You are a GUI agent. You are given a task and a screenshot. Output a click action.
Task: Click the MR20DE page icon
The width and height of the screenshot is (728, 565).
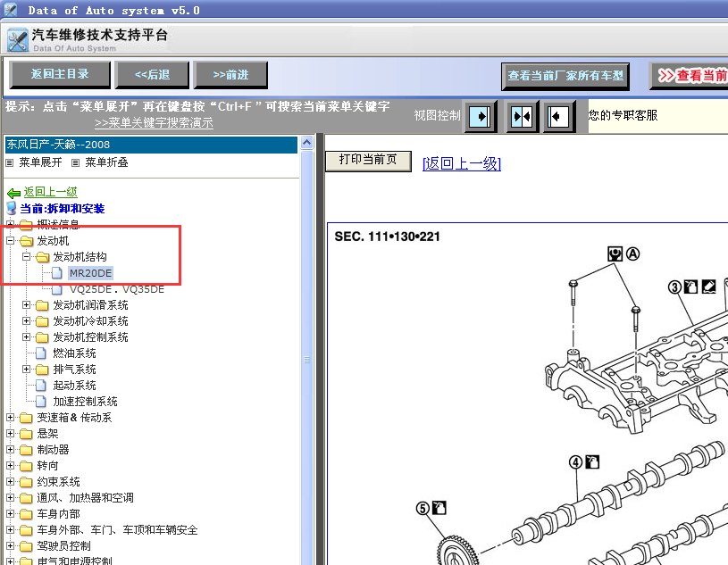point(56,273)
